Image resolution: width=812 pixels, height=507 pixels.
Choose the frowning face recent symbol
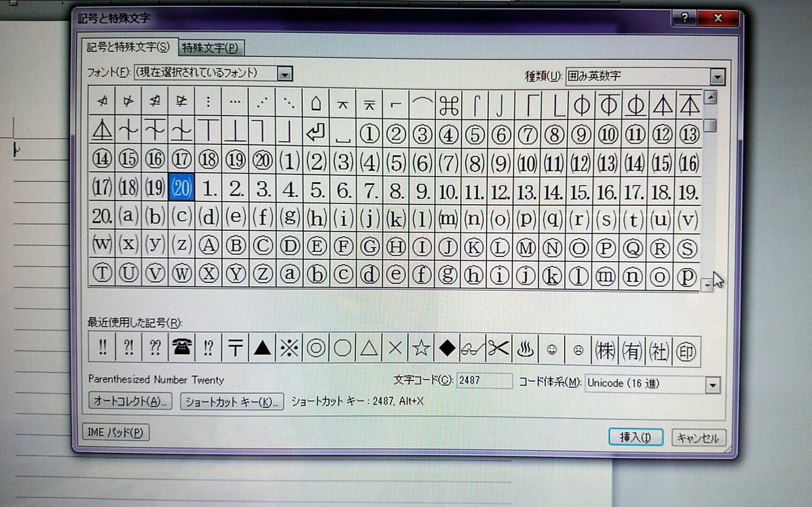[x=578, y=350]
